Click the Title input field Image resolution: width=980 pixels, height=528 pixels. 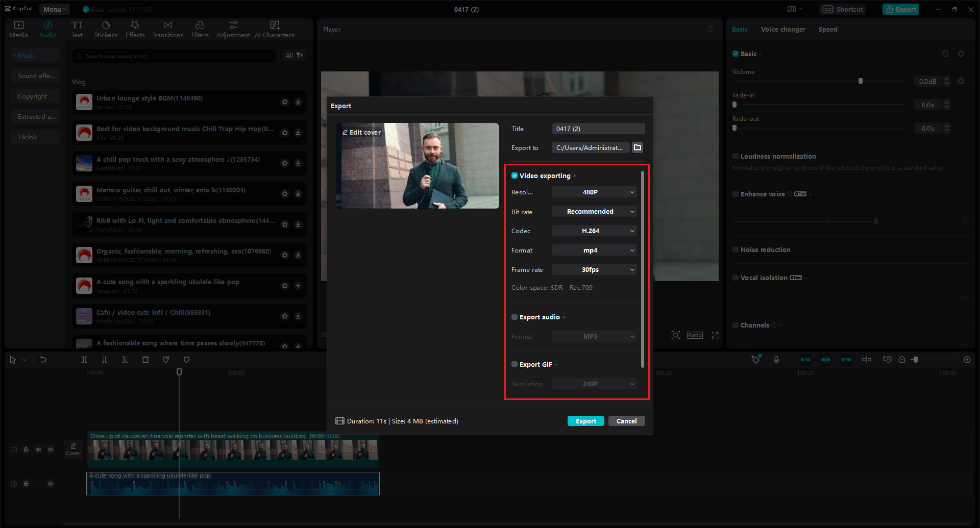coord(598,129)
